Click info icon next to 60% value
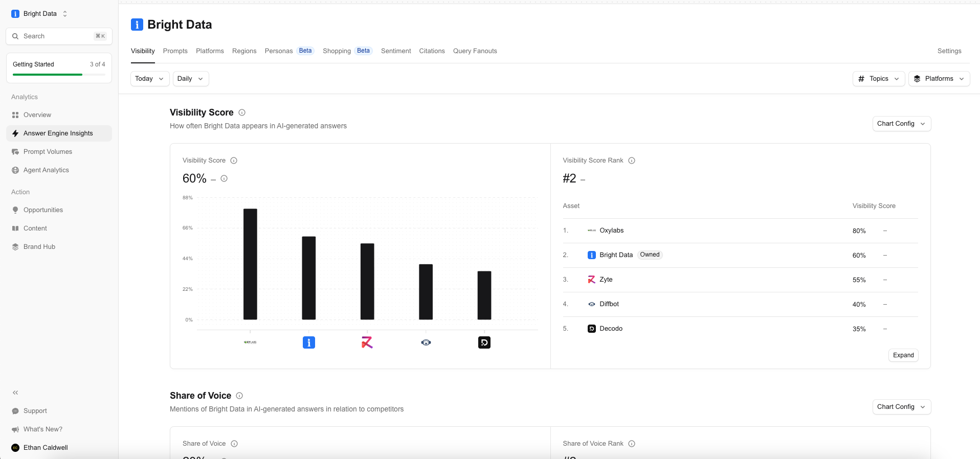 click(x=224, y=178)
